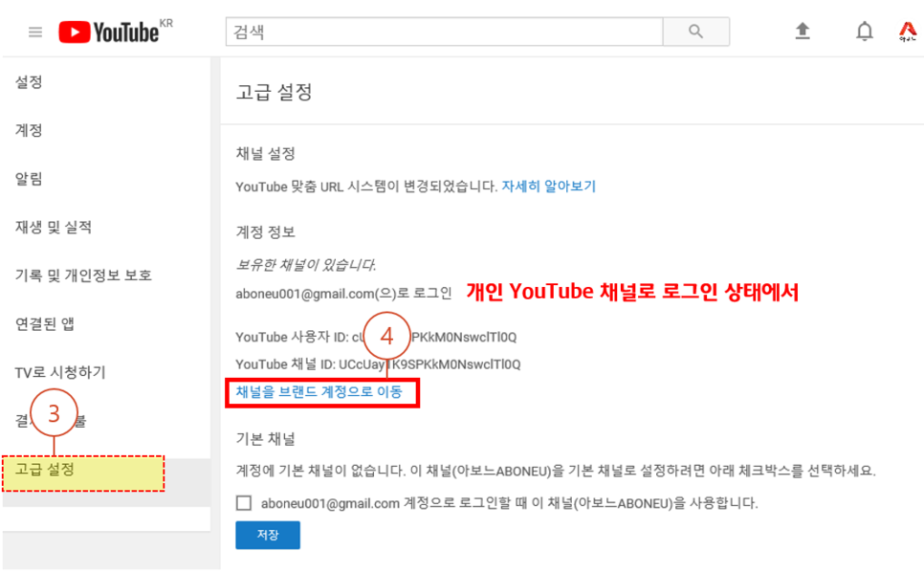Open TV로 시청하기 settings

pyautogui.click(x=60, y=372)
